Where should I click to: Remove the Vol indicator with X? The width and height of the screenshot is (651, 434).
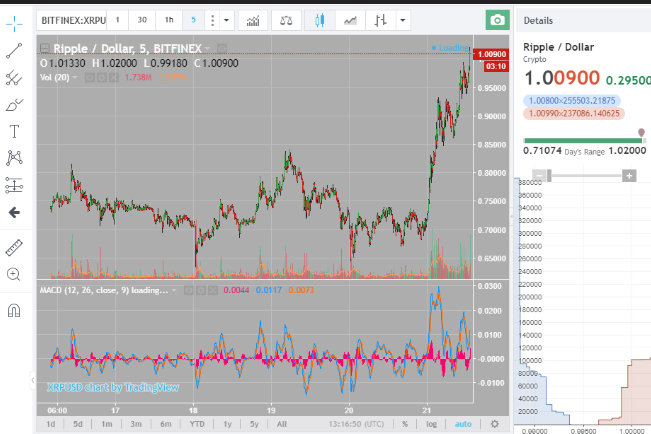click(x=114, y=78)
